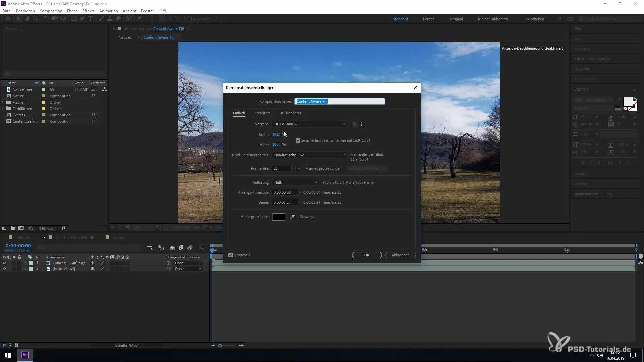Click the black Hintergrundfarbe swatch
The width and height of the screenshot is (644, 362).
(278, 217)
